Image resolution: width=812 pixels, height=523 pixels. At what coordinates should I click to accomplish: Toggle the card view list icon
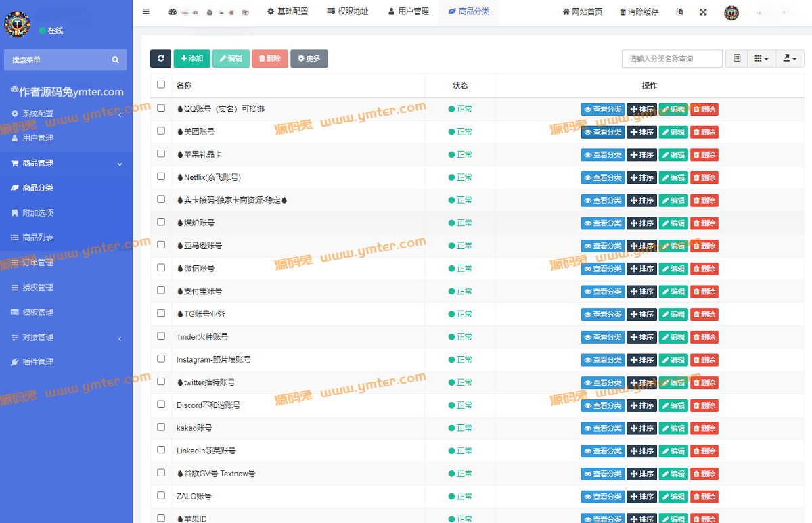pos(736,59)
